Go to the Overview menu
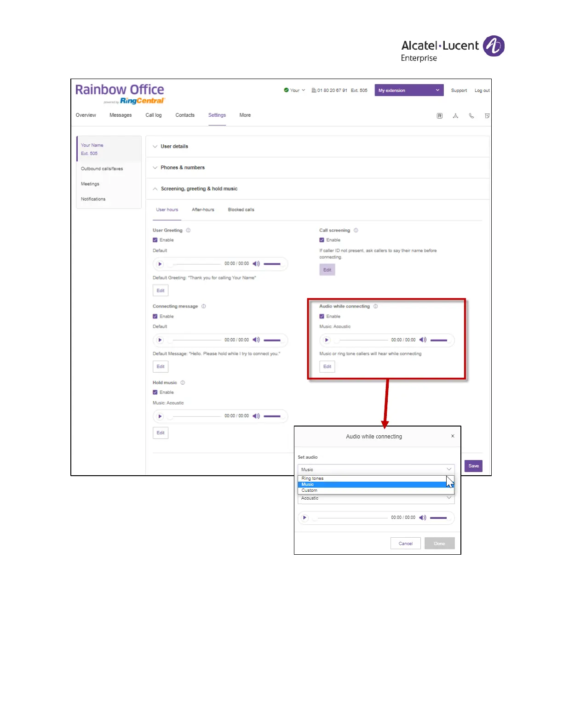The height and width of the screenshot is (728, 563). pos(86,115)
